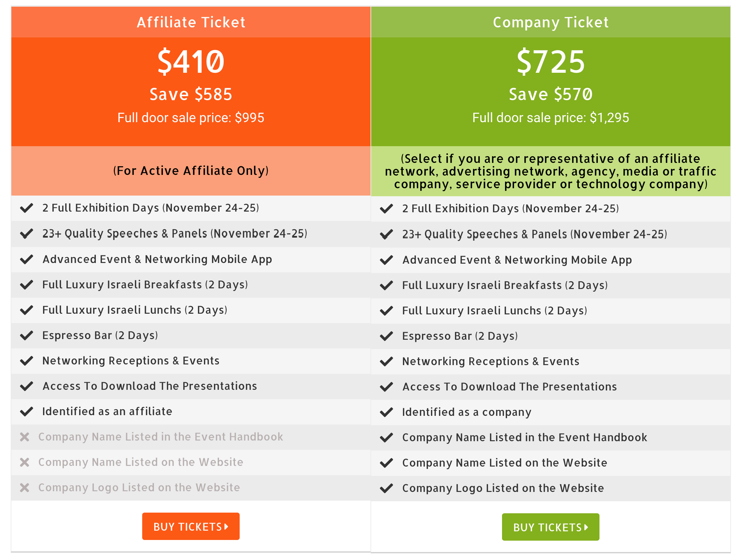This screenshot has height=560, width=737.
Task: Click checkmark beside company Advanced Event Mobile App
Action: [386, 260]
